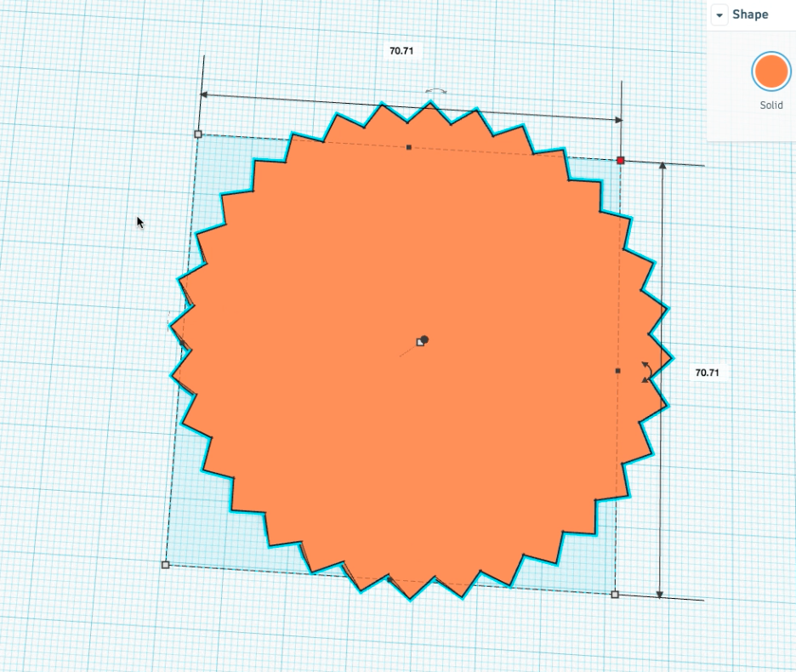
Task: Click the Shape panel title
Action: [750, 14]
